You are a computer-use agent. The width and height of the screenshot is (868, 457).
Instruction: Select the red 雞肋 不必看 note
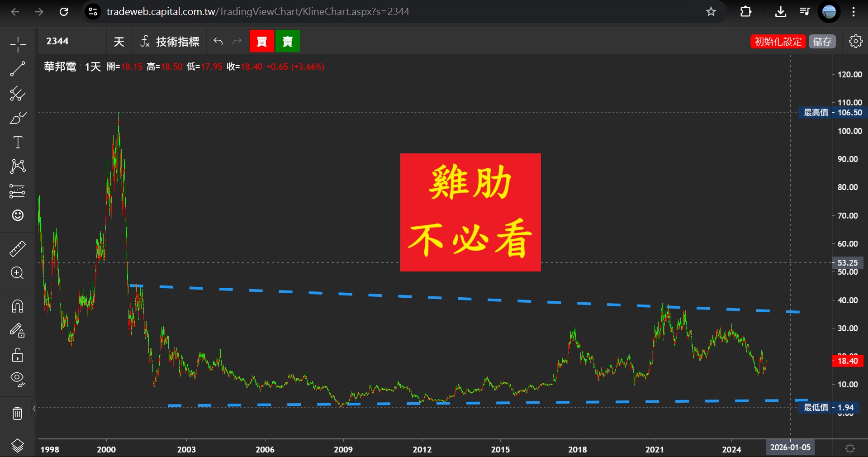(470, 212)
